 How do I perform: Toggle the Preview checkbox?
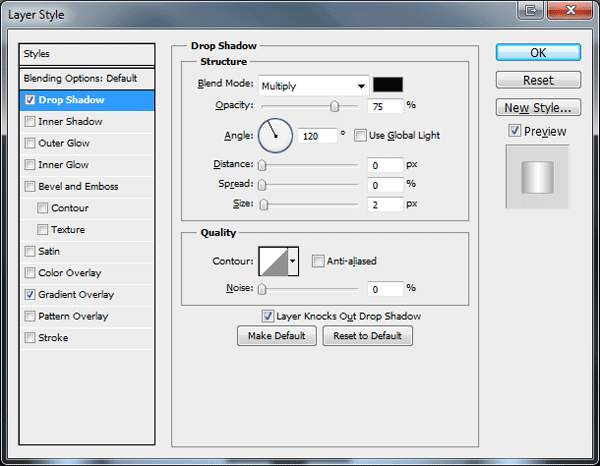tap(515, 131)
